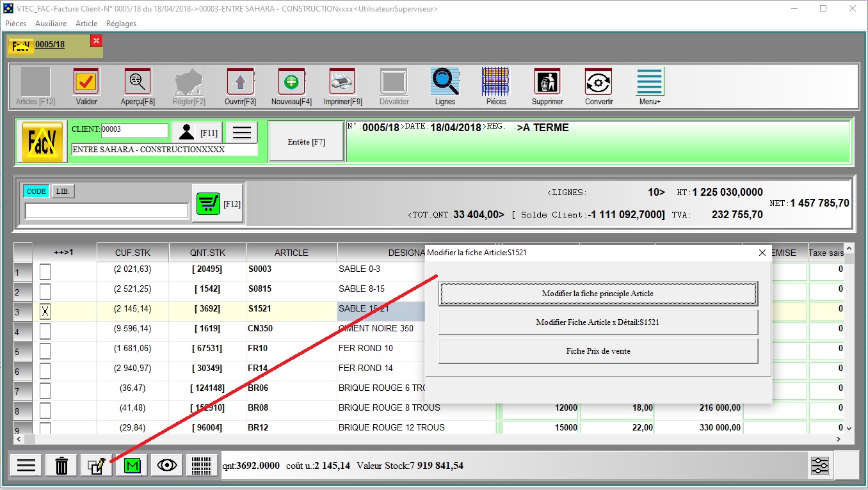Viewport: 868px width, 490px height.
Task: Click the article code search field
Action: pyautogui.click(x=106, y=210)
